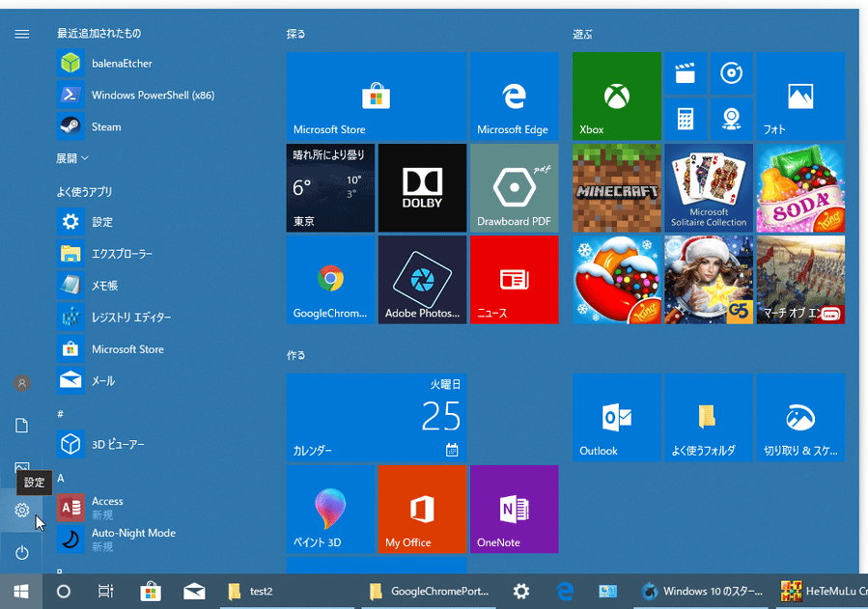This screenshot has height=609, width=868.
Task: Open Settings gear in the Start sidebar
Action: (21, 510)
